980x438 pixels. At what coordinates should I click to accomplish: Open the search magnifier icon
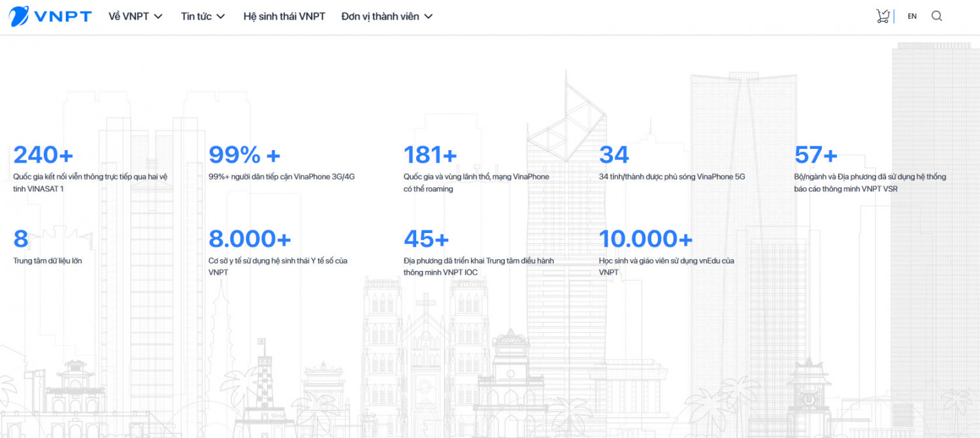(937, 16)
